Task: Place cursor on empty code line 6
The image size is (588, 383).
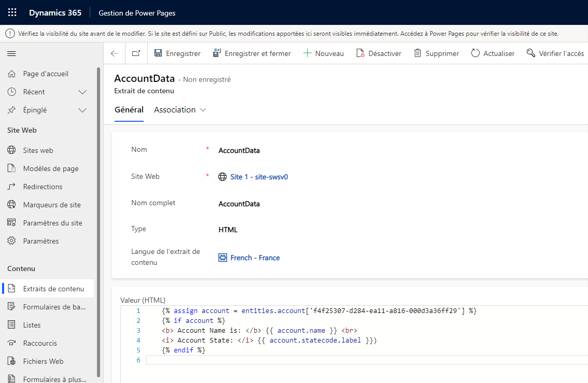Action: 368,360
